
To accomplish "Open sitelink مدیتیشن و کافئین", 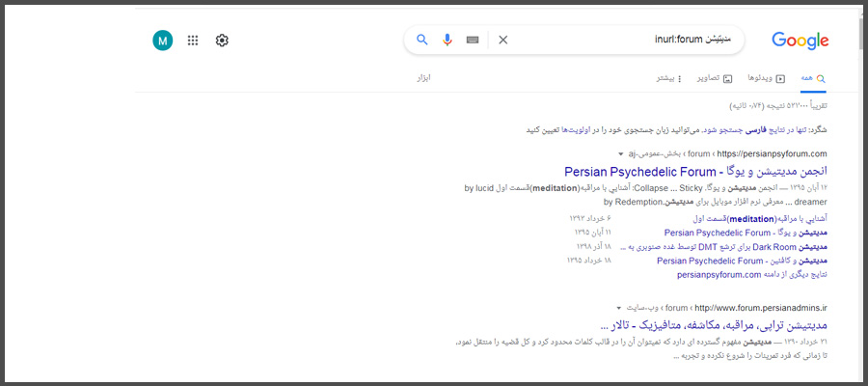I will [743, 261].
